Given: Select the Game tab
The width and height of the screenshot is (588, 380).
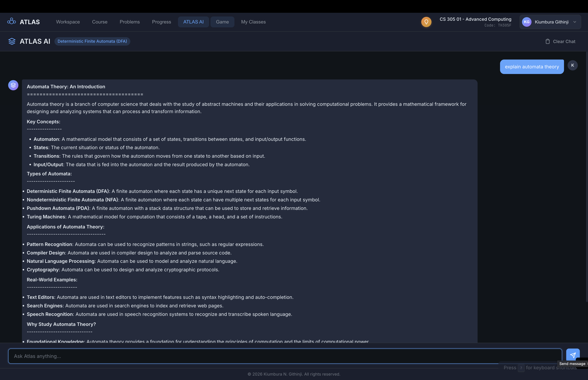Looking at the screenshot, I should tap(222, 22).
